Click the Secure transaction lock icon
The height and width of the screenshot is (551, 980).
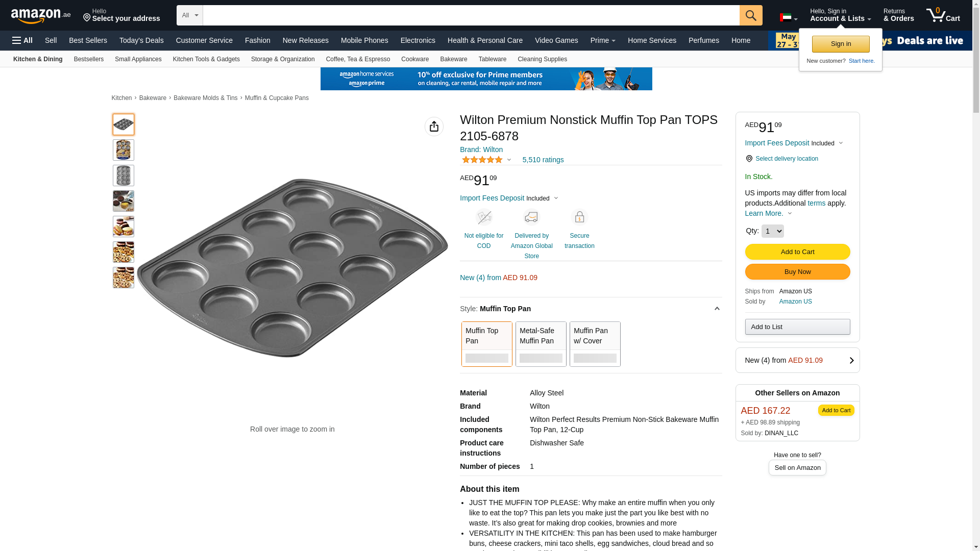579,218
